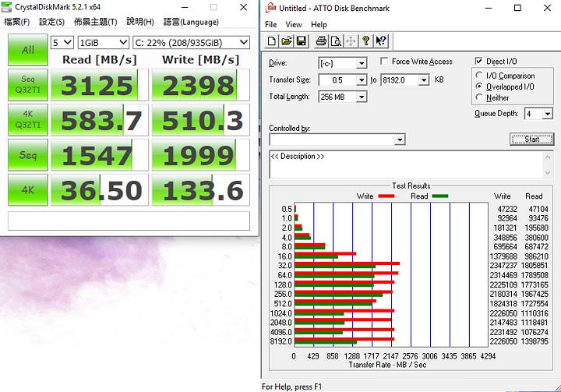This screenshot has width=561, height=392.
Task: Click the Print icon in ATTO toolbar
Action: pos(321,41)
